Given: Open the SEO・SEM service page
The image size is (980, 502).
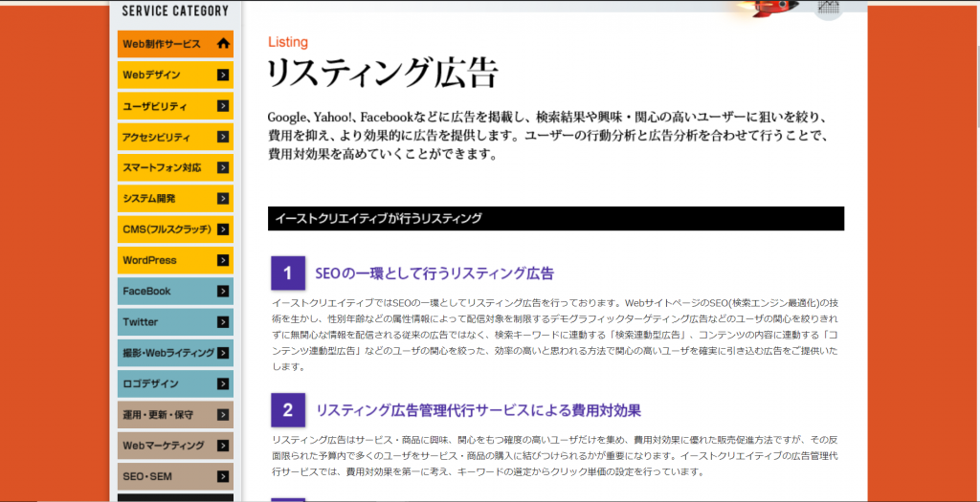Looking at the screenshot, I should tap(176, 477).
